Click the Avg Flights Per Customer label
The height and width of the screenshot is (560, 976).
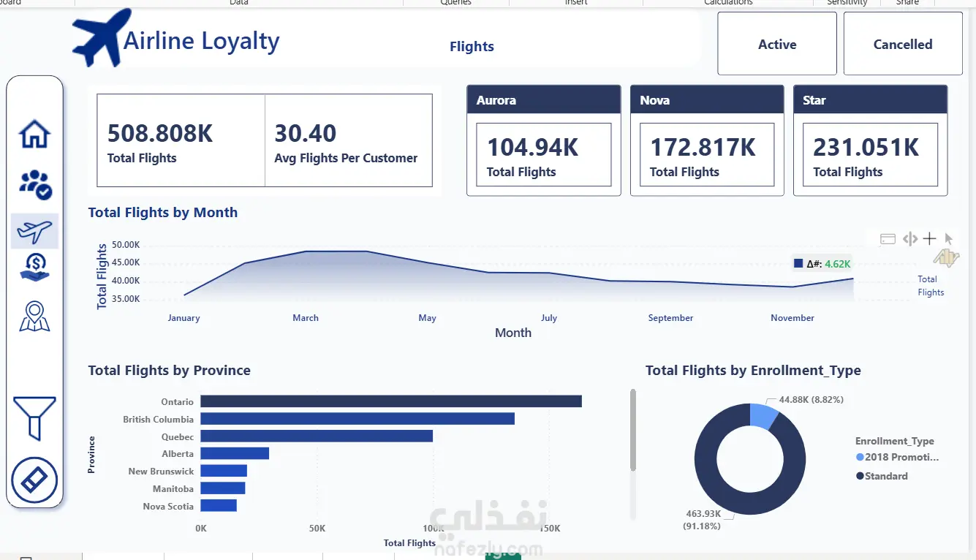(x=346, y=158)
